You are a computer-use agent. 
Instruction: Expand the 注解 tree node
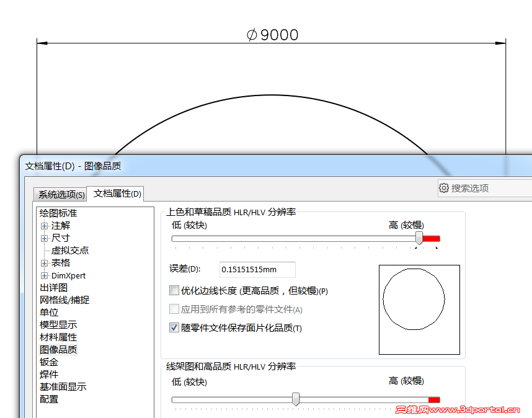coord(44,226)
